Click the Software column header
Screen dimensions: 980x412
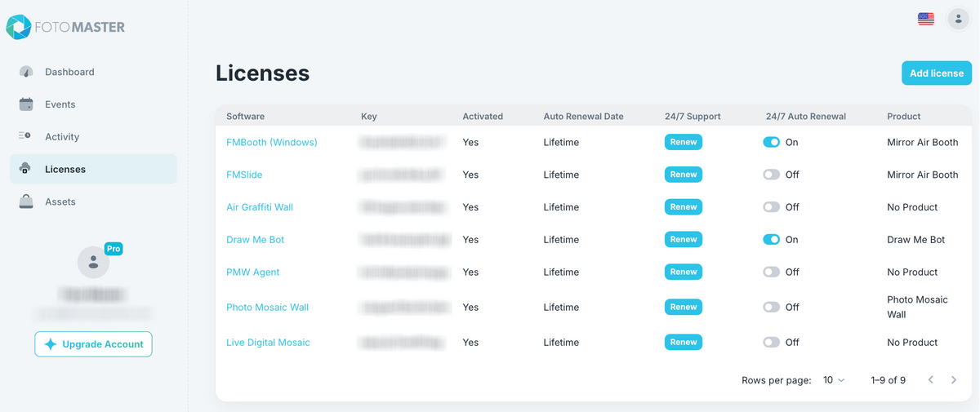[x=246, y=117]
